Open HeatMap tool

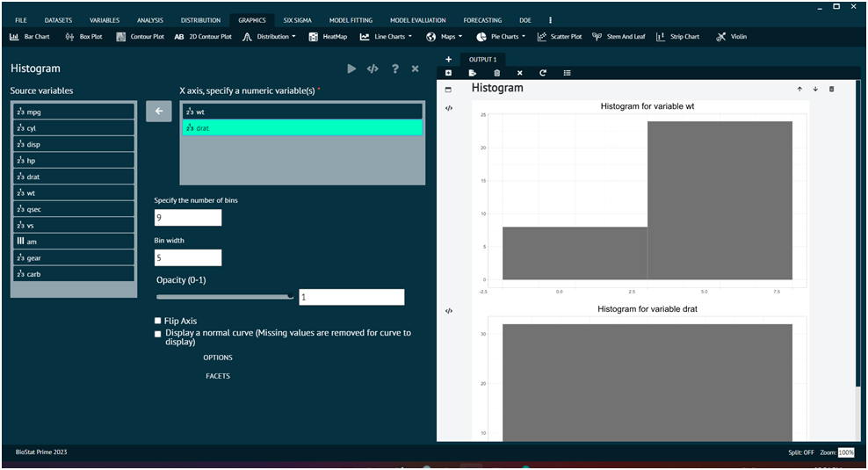click(329, 37)
